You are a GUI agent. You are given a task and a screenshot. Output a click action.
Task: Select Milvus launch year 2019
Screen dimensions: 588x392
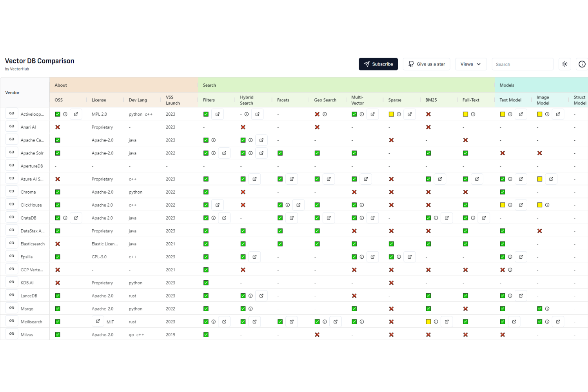point(171,334)
